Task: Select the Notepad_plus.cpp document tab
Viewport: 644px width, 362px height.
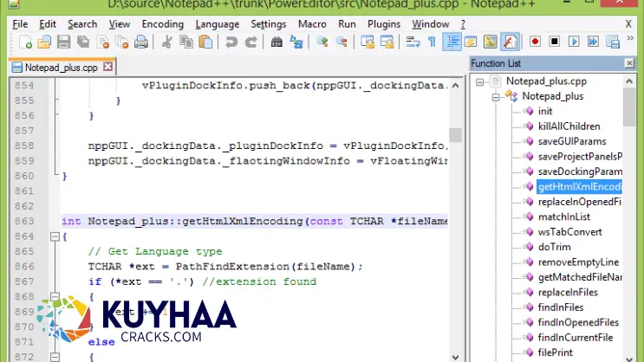Action: [61, 68]
